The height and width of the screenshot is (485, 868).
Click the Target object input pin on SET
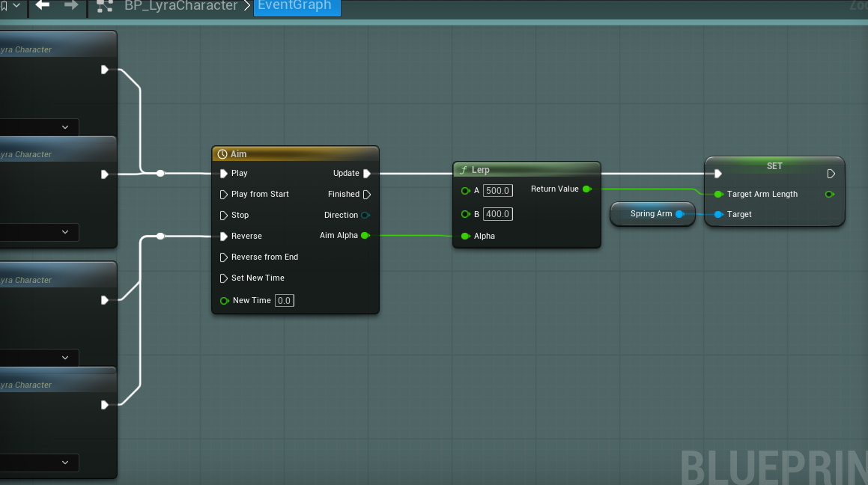718,215
